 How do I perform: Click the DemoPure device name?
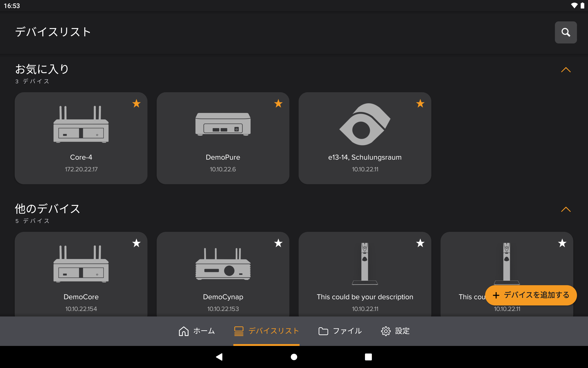223,157
